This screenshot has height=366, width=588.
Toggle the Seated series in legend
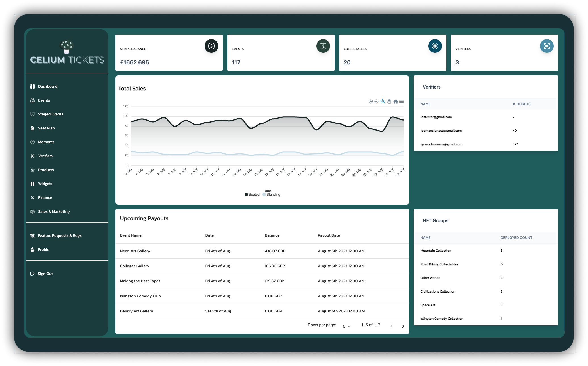[252, 195]
